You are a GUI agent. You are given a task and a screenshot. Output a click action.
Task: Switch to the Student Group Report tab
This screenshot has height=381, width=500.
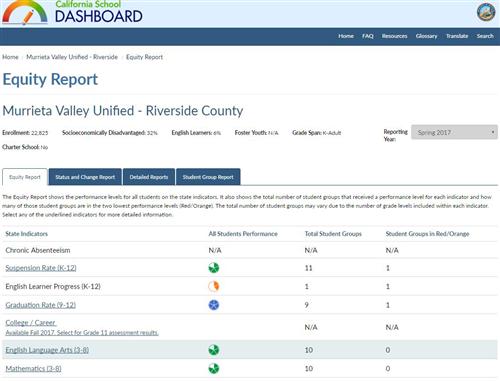(208, 177)
